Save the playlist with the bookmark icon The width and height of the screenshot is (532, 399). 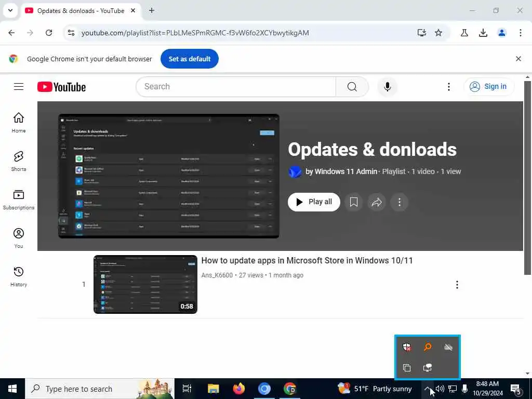point(353,202)
